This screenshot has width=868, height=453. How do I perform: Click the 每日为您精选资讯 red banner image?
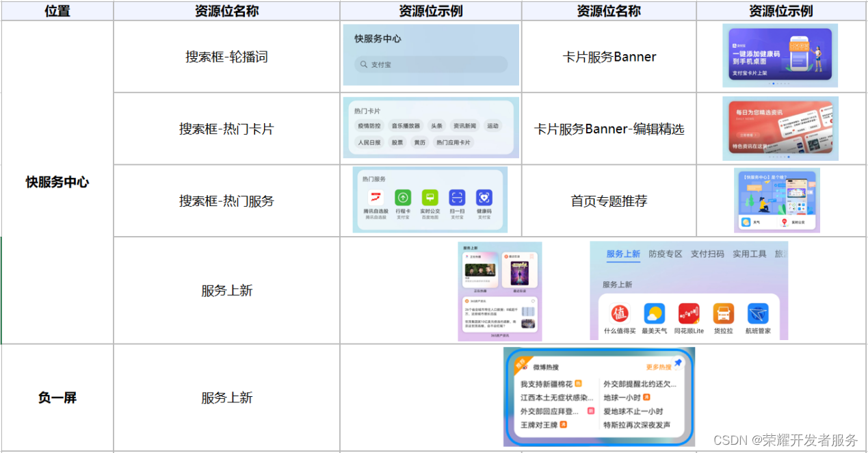[780, 128]
